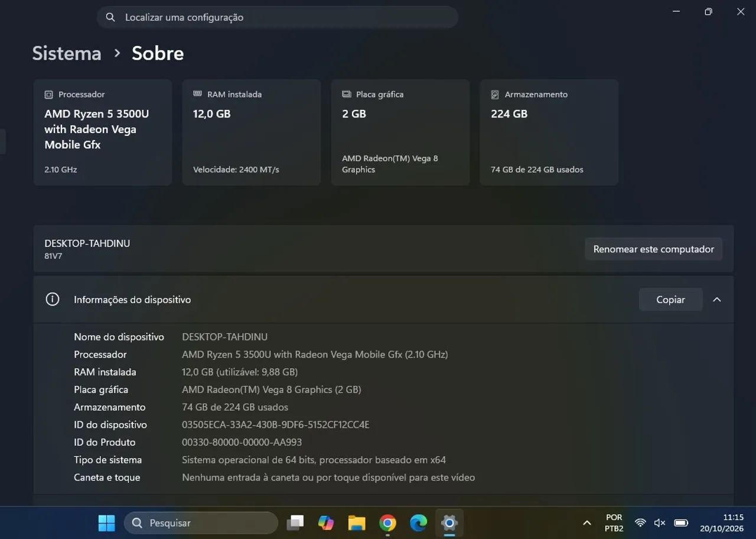This screenshot has height=539, width=756.
Task: Show hidden icons in system tray
Action: coord(587,523)
